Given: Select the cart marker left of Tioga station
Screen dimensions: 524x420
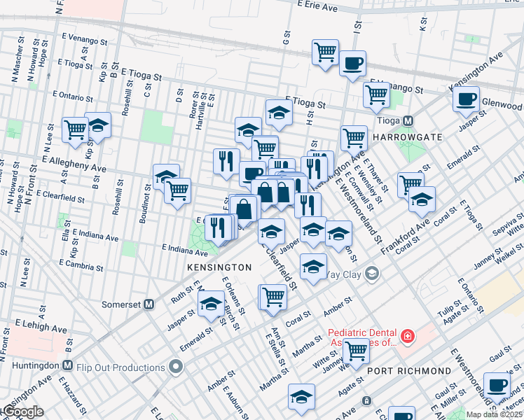Looking at the screenshot, I should [377, 95].
